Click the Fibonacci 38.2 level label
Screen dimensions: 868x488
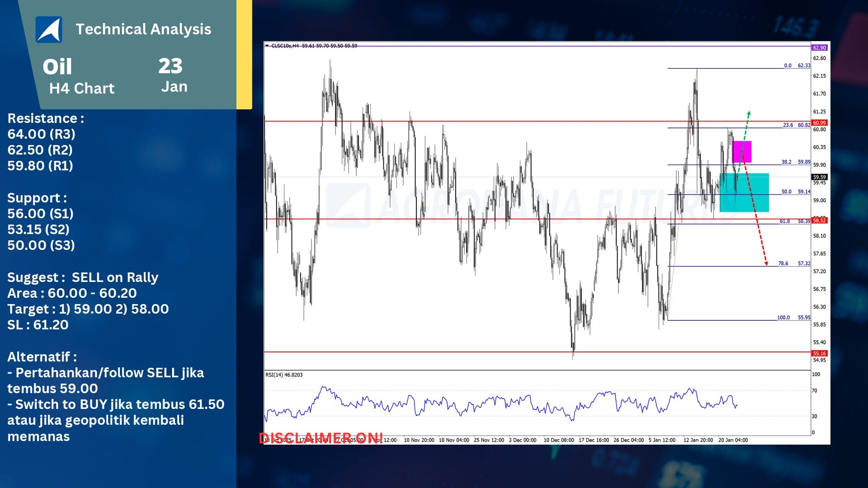pos(786,162)
